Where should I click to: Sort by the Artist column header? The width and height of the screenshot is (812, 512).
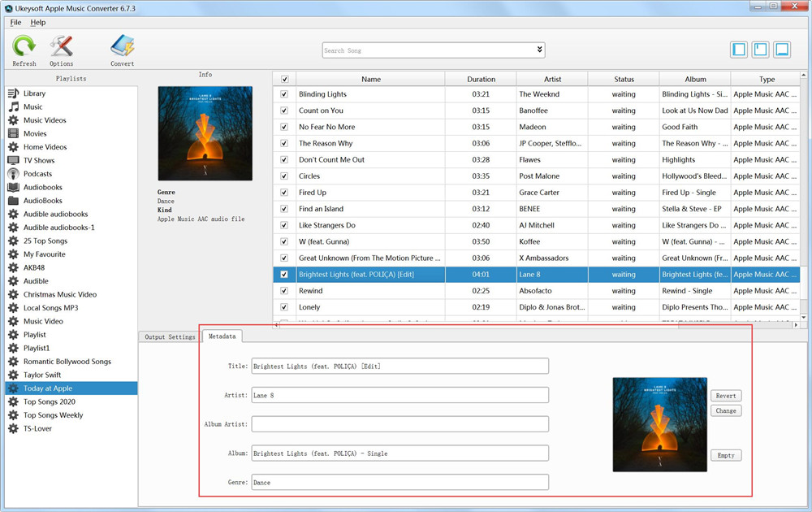point(552,80)
